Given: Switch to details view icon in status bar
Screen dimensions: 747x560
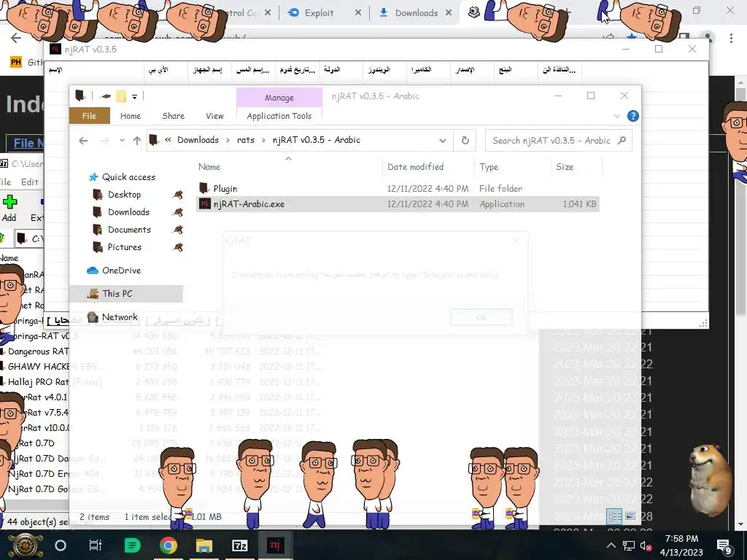Looking at the screenshot, I should [x=614, y=516].
